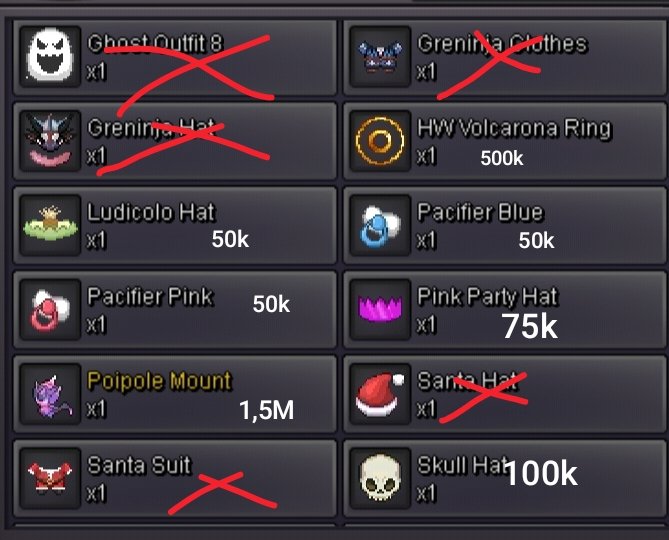Click the Greninja Hat icon
The image size is (669, 540).
point(50,141)
